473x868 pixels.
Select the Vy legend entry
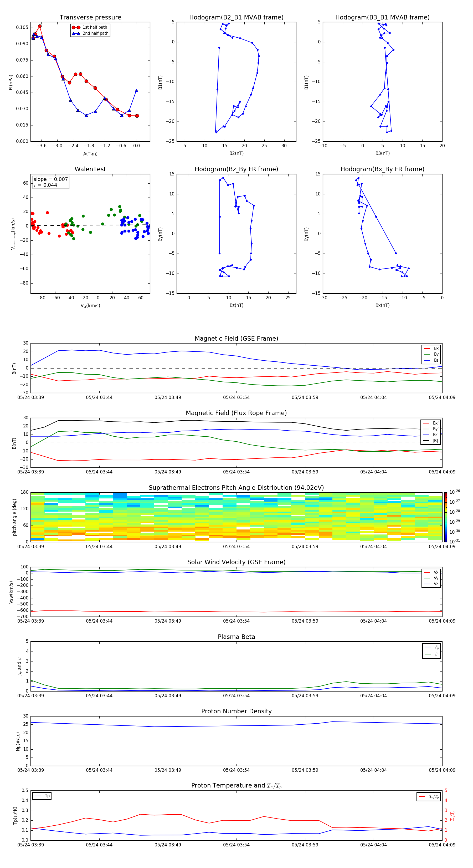click(431, 578)
